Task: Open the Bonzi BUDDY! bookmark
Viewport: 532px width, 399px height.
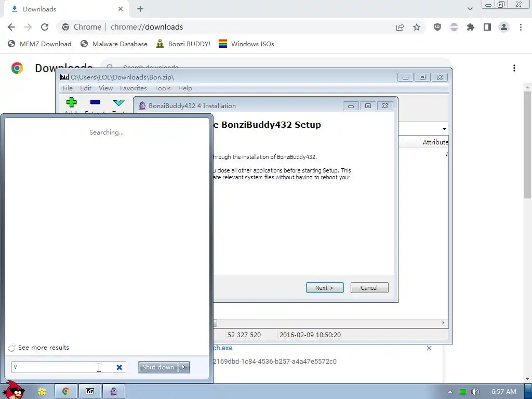Action: point(183,44)
